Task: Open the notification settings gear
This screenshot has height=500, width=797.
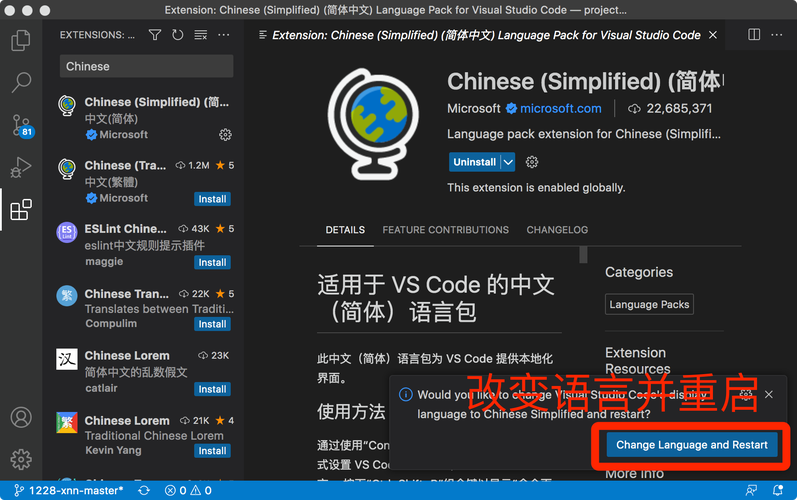Action: [746, 394]
